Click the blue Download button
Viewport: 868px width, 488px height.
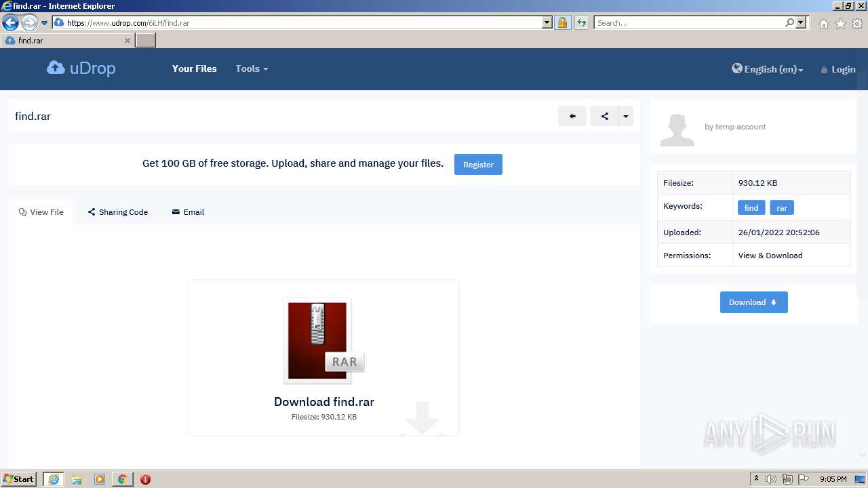[x=753, y=302]
